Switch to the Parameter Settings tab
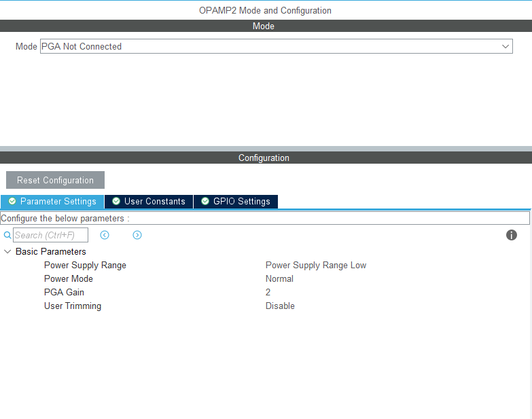This screenshot has height=419, width=532. [x=52, y=202]
